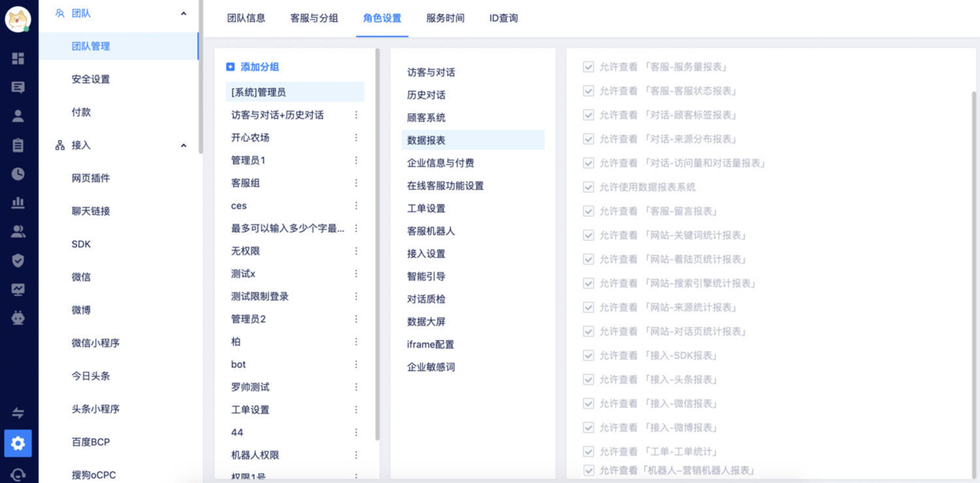Open the shield check icon in sidebar
Image resolution: width=980 pixels, height=483 pixels.
(18, 261)
